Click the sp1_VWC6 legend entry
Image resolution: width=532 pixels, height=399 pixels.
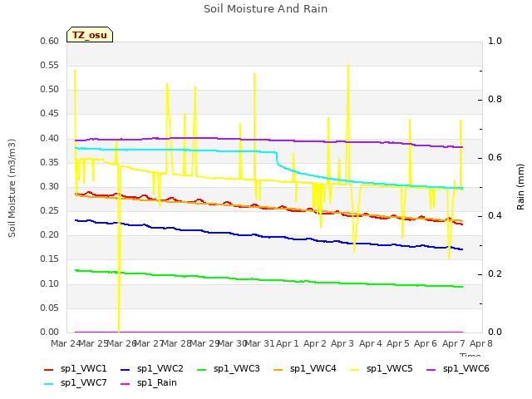[x=458, y=369]
